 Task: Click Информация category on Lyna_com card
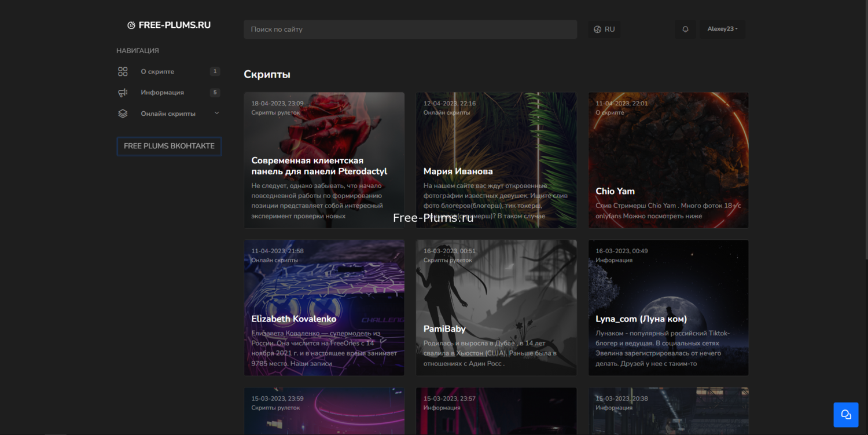tap(614, 261)
